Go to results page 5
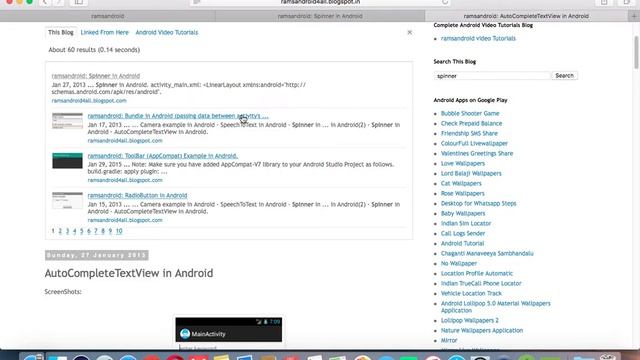 pyautogui.click(x=82, y=231)
